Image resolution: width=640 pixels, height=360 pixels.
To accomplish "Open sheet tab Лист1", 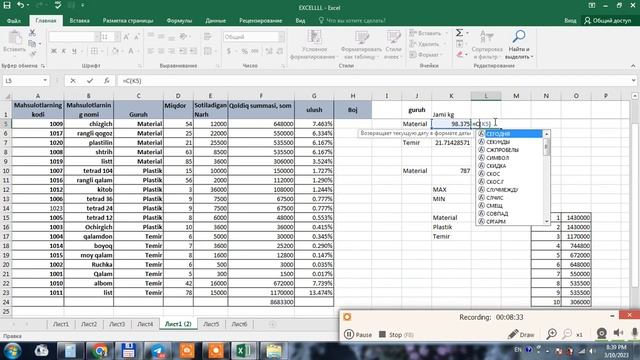I will (61, 324).
